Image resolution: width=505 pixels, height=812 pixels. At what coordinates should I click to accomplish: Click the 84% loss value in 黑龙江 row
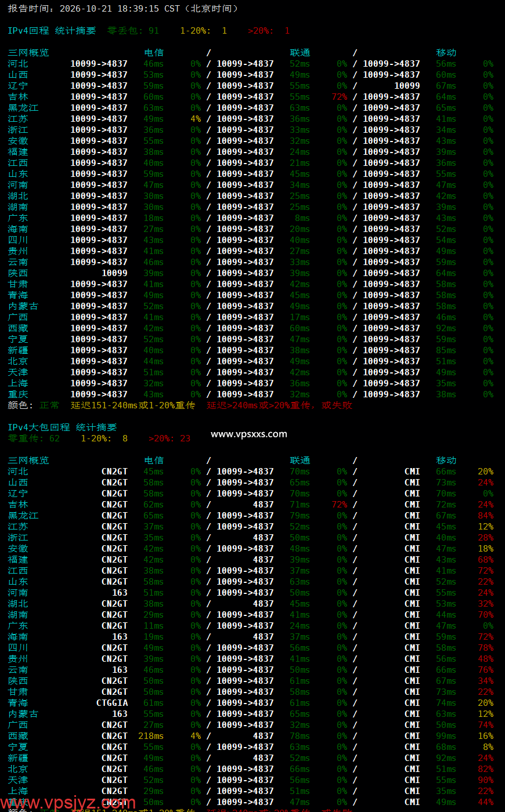click(486, 516)
